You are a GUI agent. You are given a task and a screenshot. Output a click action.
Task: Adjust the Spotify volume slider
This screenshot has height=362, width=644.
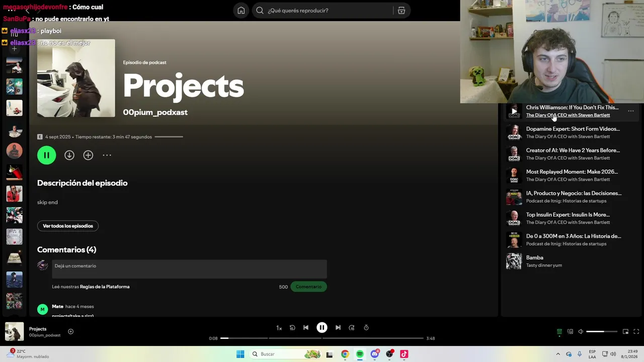pyautogui.click(x=602, y=332)
